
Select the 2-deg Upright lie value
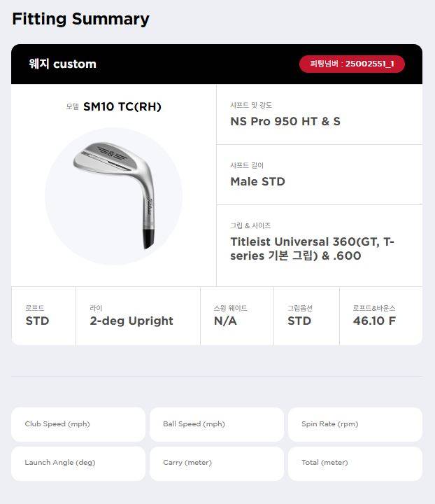(131, 321)
